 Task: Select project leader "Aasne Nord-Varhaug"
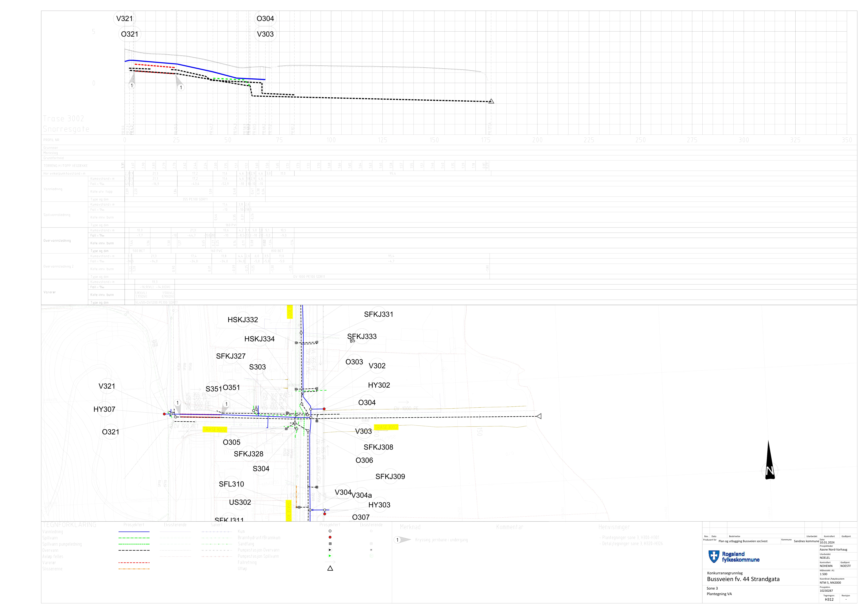point(834,550)
